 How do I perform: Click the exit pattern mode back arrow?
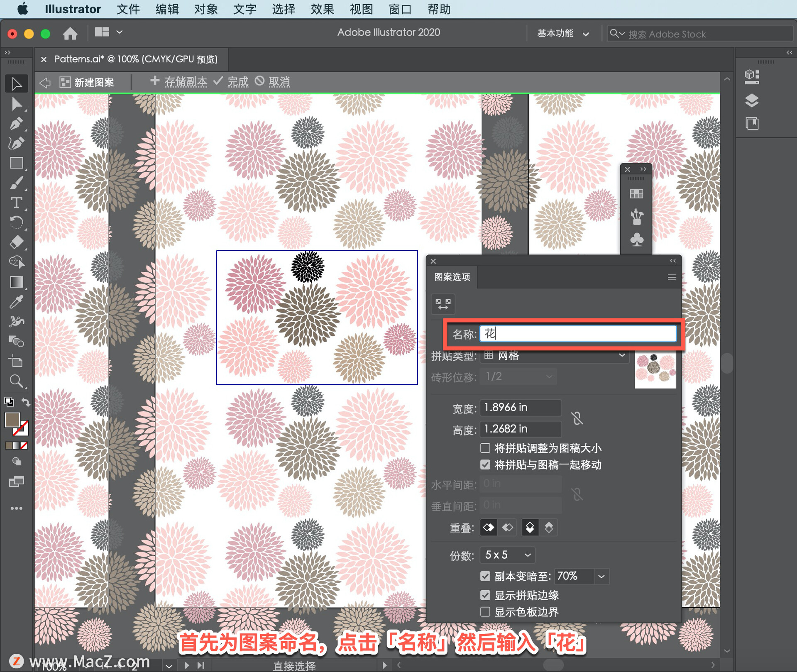[45, 82]
